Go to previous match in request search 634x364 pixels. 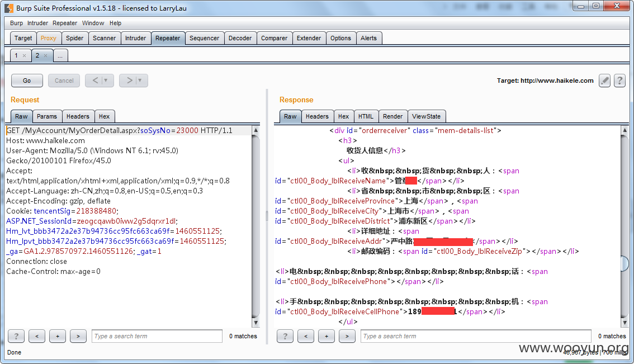tap(37, 336)
